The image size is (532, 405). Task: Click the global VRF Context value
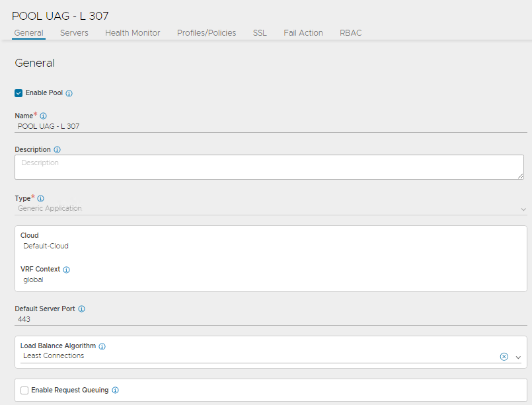tap(33, 280)
